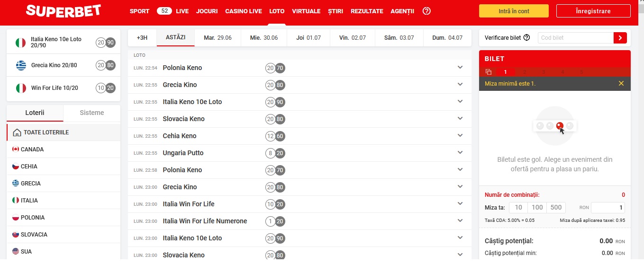Expand the 22:54 Polonia Keno row
Viewport: 644px width, 264px height.
460,67
